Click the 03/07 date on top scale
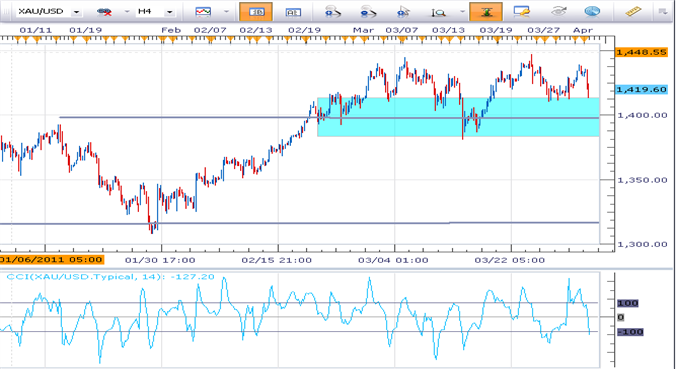Image resolution: width=676 pixels, height=369 pixels. click(401, 30)
